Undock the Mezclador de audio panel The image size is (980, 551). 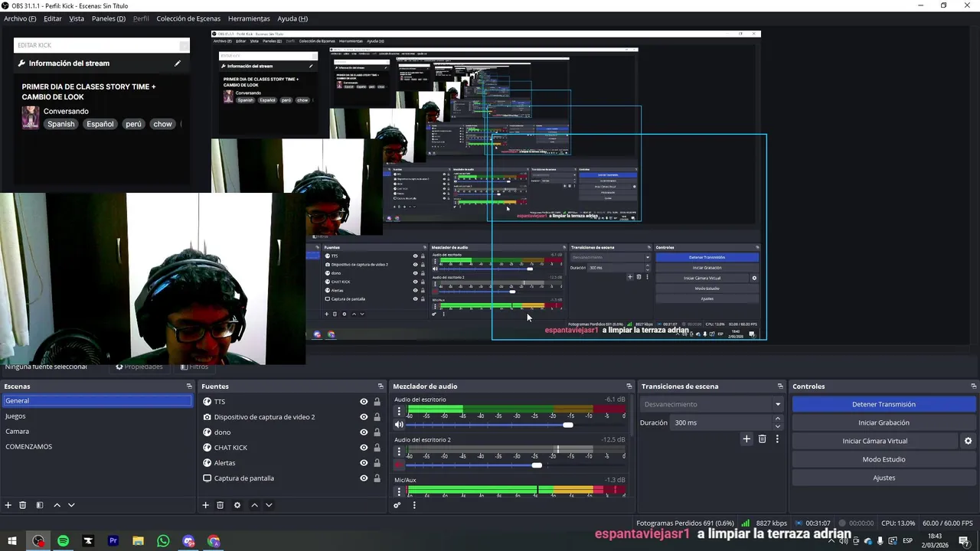[x=629, y=386]
